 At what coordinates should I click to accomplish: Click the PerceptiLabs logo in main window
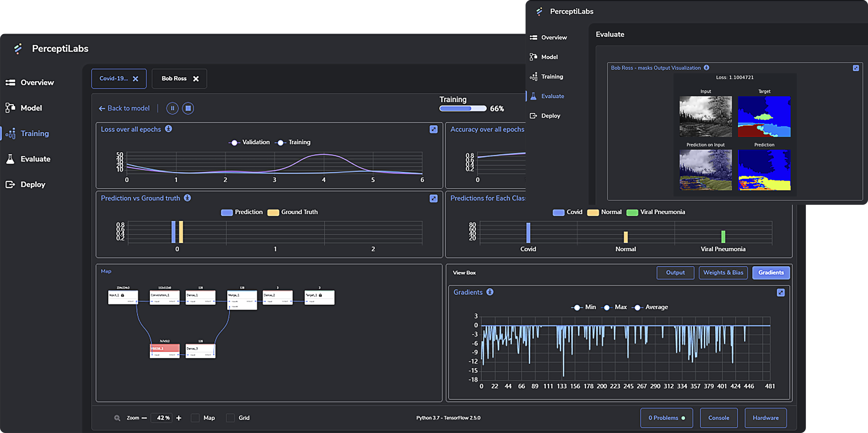tap(18, 49)
